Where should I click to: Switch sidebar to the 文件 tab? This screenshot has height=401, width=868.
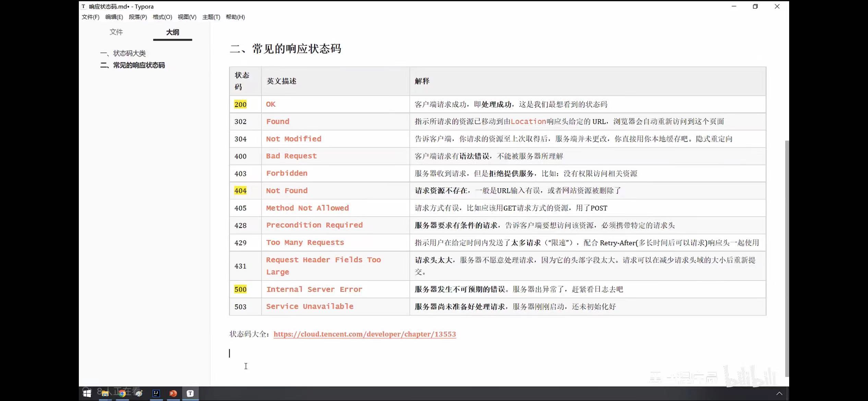click(116, 32)
